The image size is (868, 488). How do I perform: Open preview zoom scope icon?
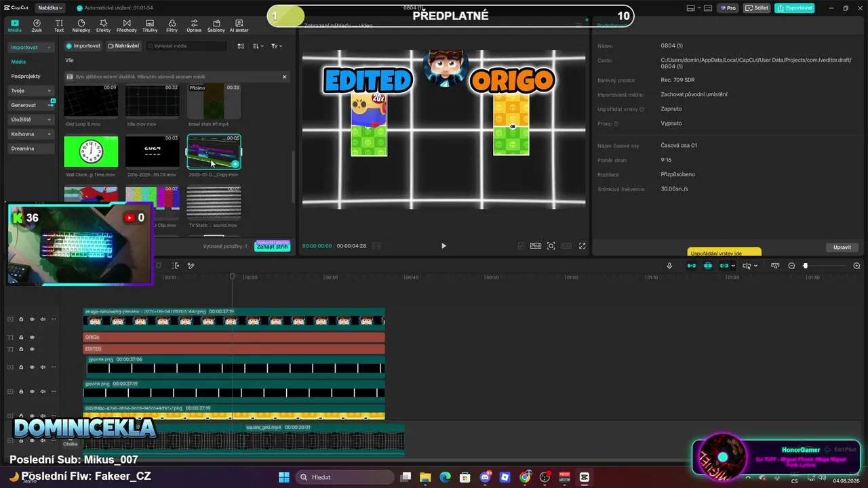click(551, 246)
